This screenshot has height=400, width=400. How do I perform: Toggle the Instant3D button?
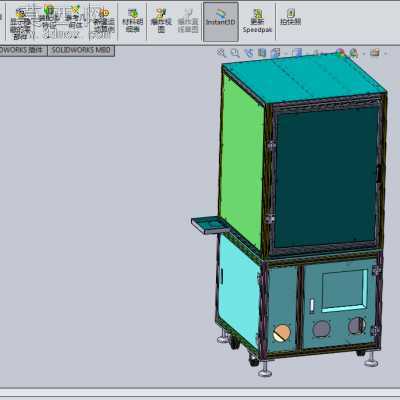[221, 22]
